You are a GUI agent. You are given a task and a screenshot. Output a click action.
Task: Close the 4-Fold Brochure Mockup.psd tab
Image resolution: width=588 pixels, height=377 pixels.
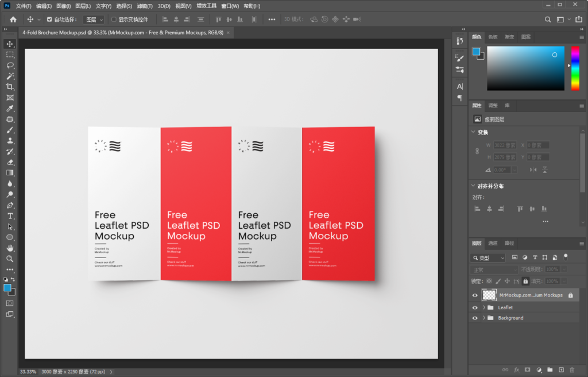click(228, 33)
